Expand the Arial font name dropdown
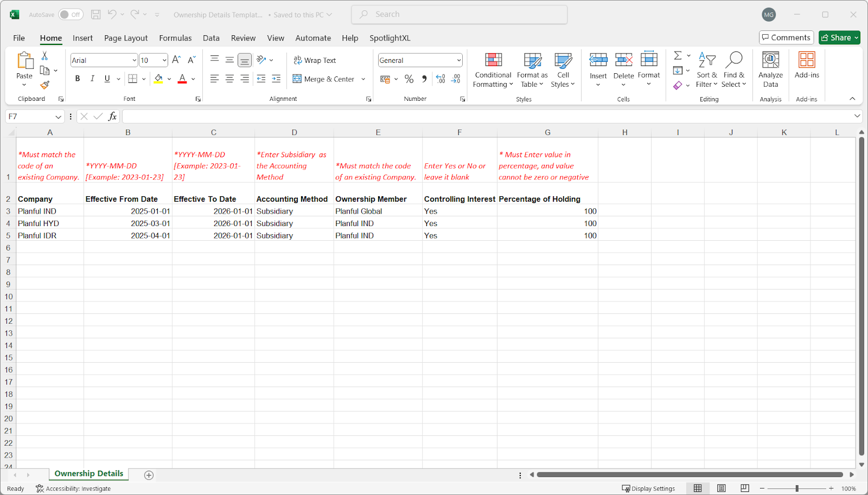Screen dimensions: 868x495 [134, 60]
